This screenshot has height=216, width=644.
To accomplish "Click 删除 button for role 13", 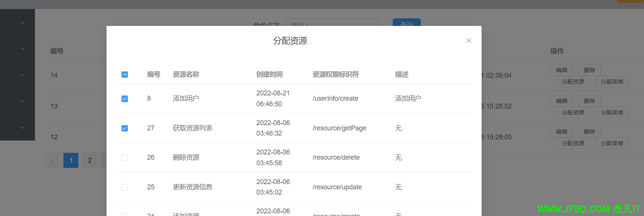I will pos(589,101).
